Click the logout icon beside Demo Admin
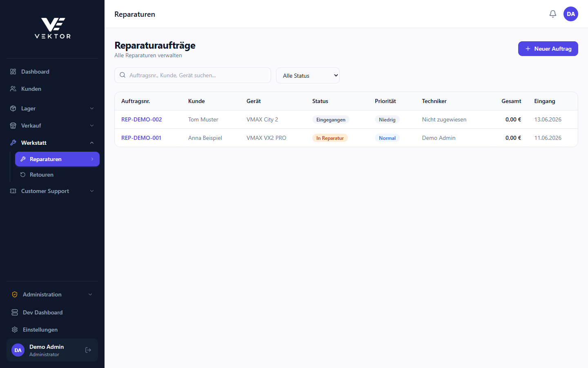The height and width of the screenshot is (368, 588). click(88, 350)
